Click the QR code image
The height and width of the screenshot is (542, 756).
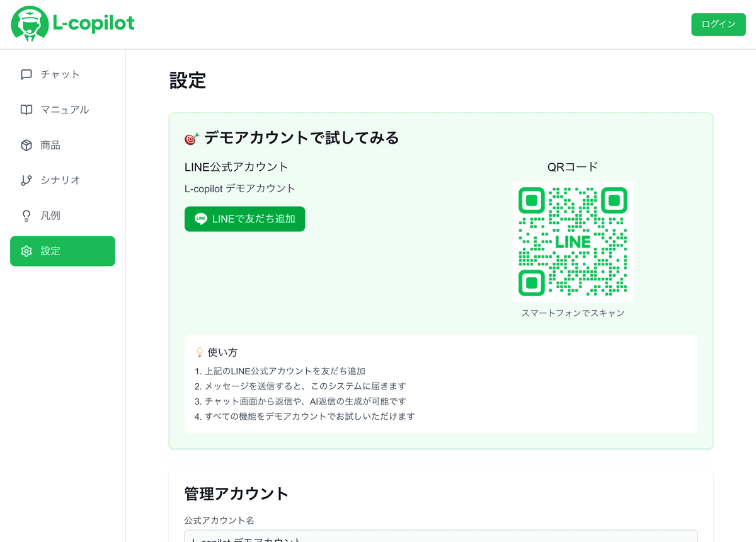coord(573,241)
